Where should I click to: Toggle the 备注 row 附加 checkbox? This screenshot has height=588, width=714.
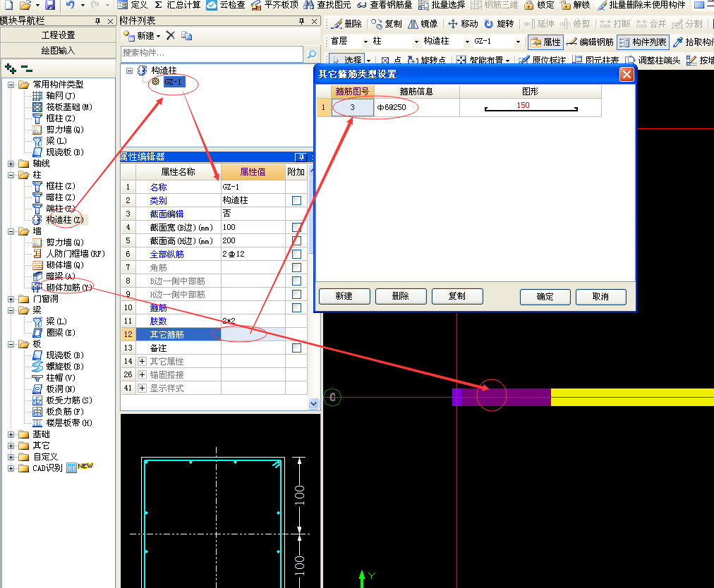coord(296,348)
